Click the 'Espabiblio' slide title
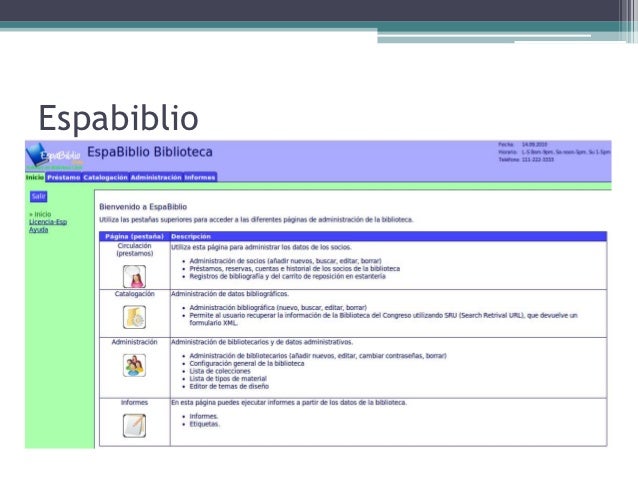The width and height of the screenshot is (638, 479). click(118, 118)
